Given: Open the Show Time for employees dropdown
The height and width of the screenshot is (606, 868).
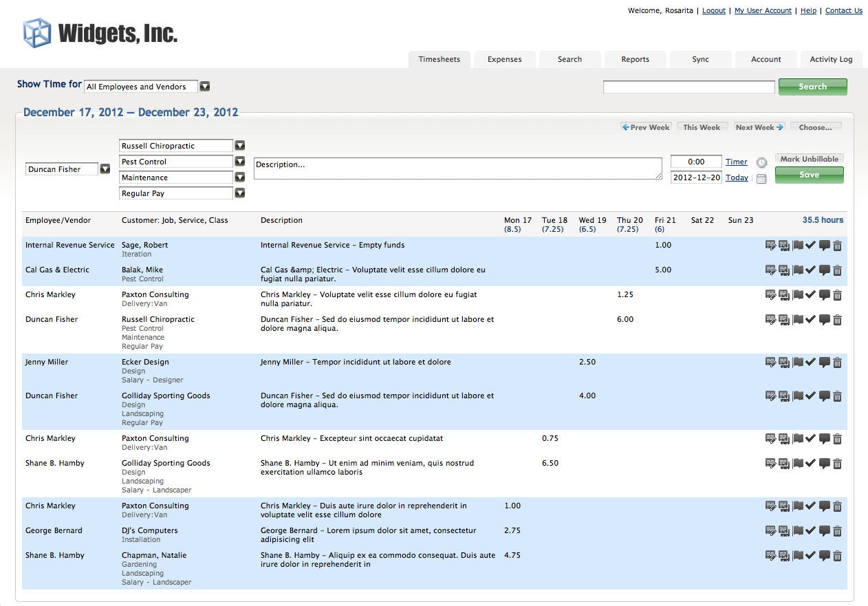Looking at the screenshot, I should coord(205,87).
